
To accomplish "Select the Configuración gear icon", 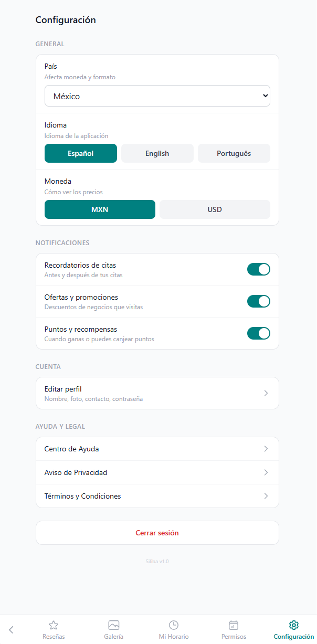I will [294, 625].
